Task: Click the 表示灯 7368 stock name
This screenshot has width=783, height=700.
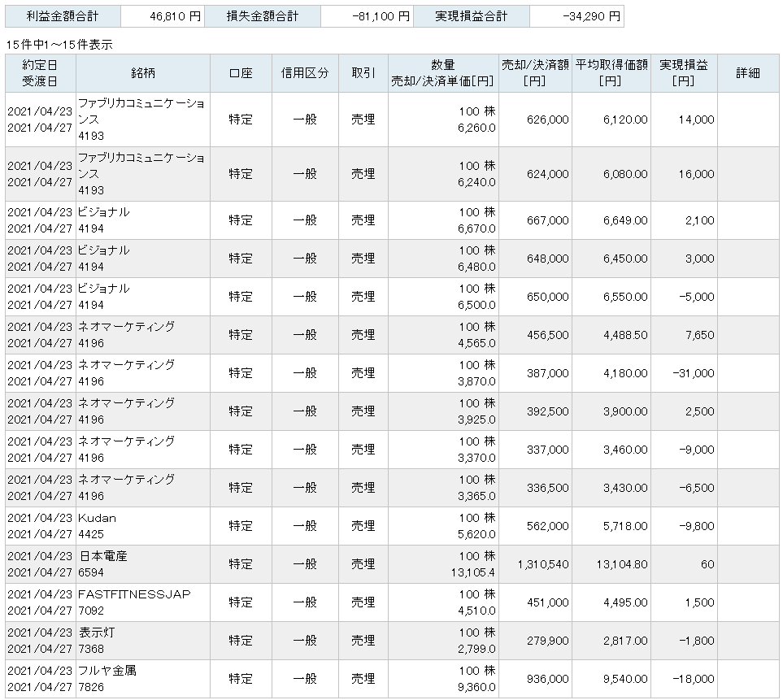Action: coord(97,641)
